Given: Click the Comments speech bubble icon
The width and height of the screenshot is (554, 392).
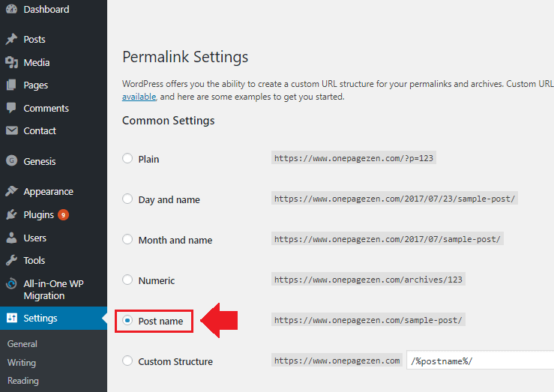Looking at the screenshot, I should click(11, 108).
